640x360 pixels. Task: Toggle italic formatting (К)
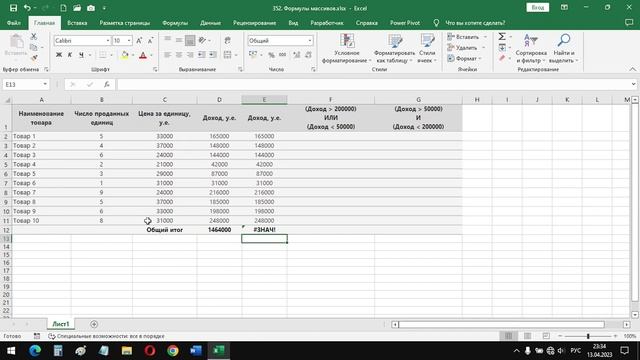pyautogui.click(x=70, y=55)
